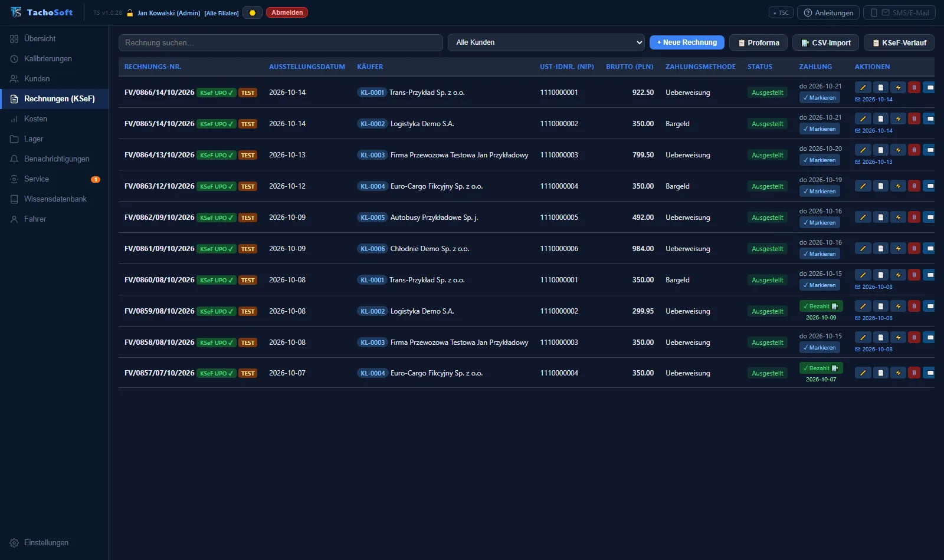The height and width of the screenshot is (560, 944).
Task: Click pencil icon for invoice FV/0857/07/10/2026
Action: 863,373
